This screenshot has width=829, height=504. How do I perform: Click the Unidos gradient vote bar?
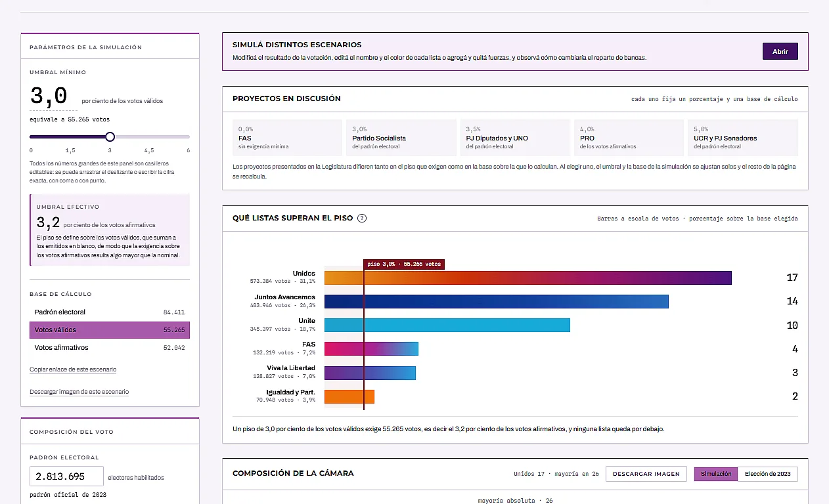point(528,278)
